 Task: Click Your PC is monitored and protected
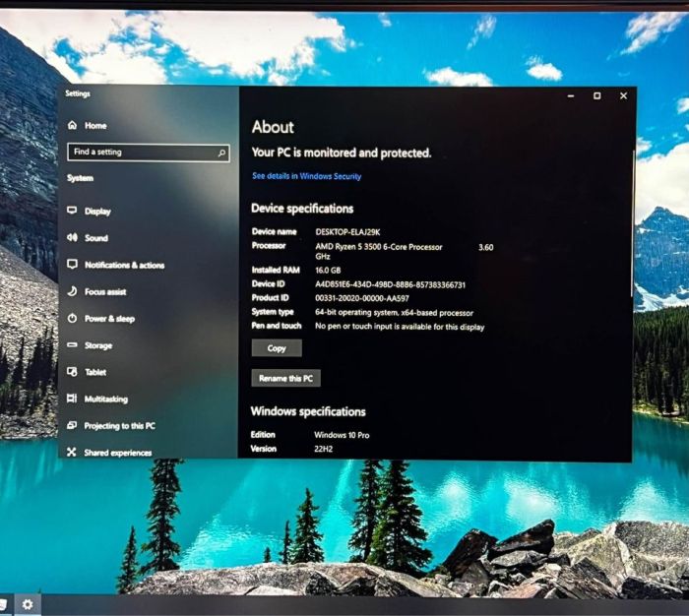(342, 153)
